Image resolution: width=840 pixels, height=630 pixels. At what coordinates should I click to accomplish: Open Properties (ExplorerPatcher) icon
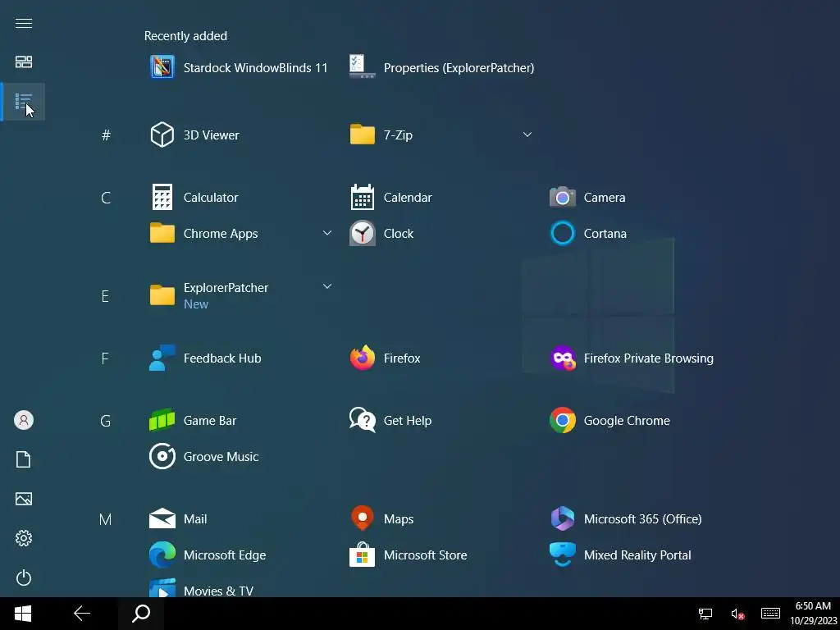(362, 67)
